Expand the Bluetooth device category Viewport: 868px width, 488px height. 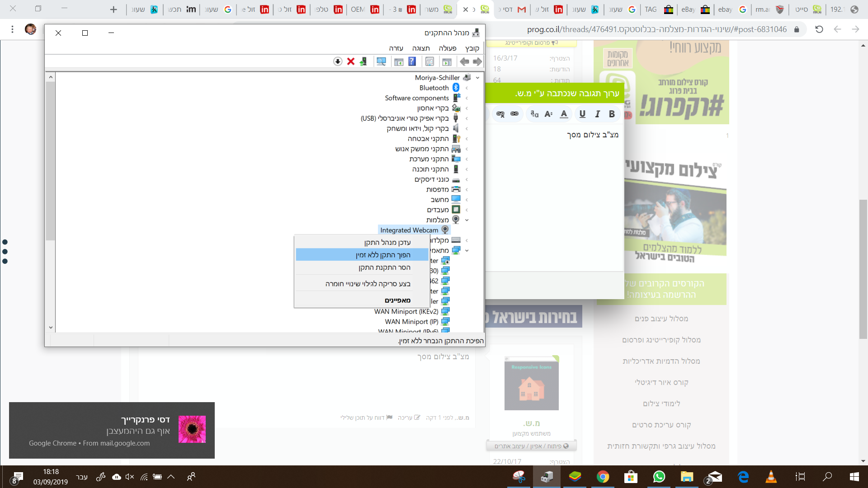[467, 88]
